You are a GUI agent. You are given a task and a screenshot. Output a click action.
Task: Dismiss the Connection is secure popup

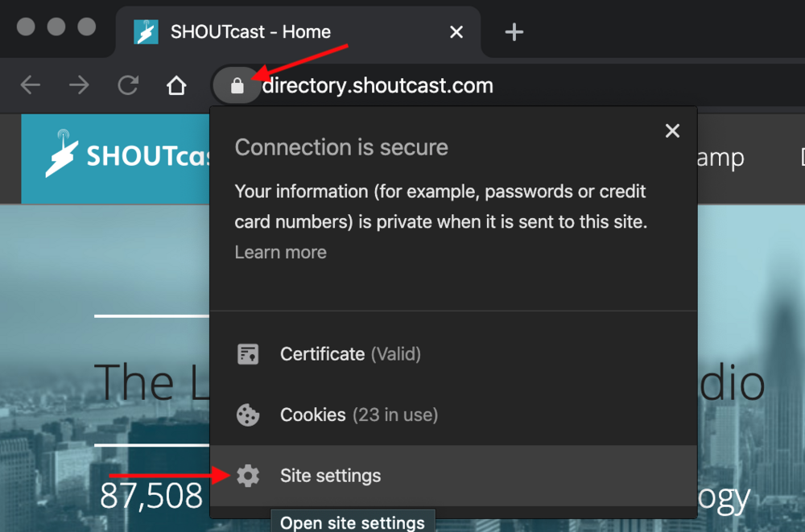pos(672,131)
